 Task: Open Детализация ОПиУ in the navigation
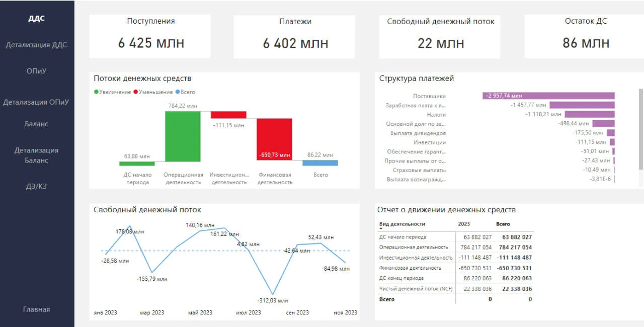pos(36,102)
